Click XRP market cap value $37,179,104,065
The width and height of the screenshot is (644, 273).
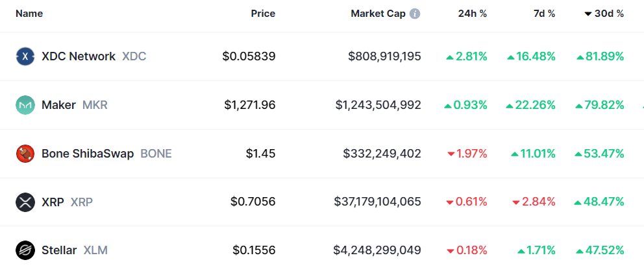click(377, 202)
